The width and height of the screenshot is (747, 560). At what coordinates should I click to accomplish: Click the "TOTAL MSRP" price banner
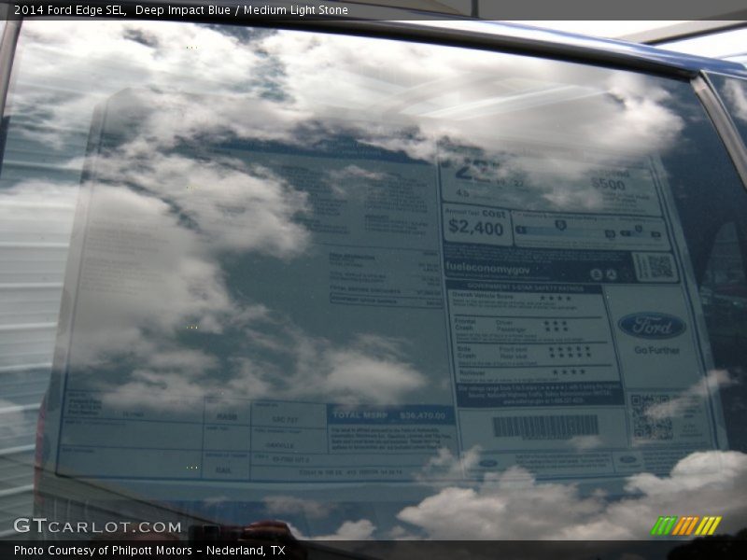pos(390,415)
